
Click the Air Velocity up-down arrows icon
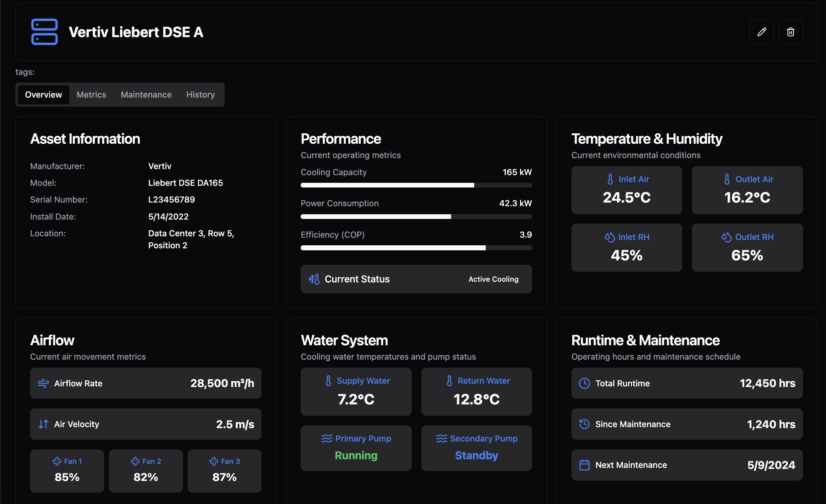43,424
